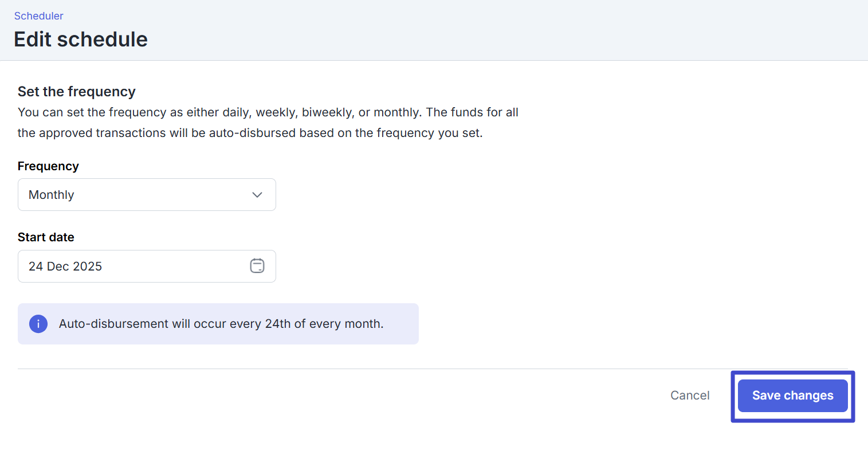This screenshot has height=466, width=868.
Task: Expand the Frequency dropdown chevron arrow
Action: [257, 195]
